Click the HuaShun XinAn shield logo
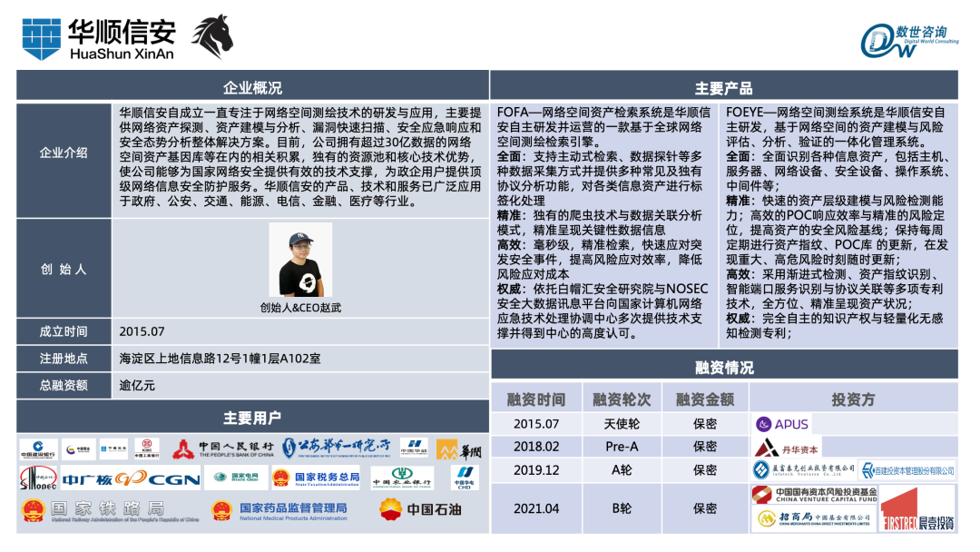The image size is (980, 552). 41,39
